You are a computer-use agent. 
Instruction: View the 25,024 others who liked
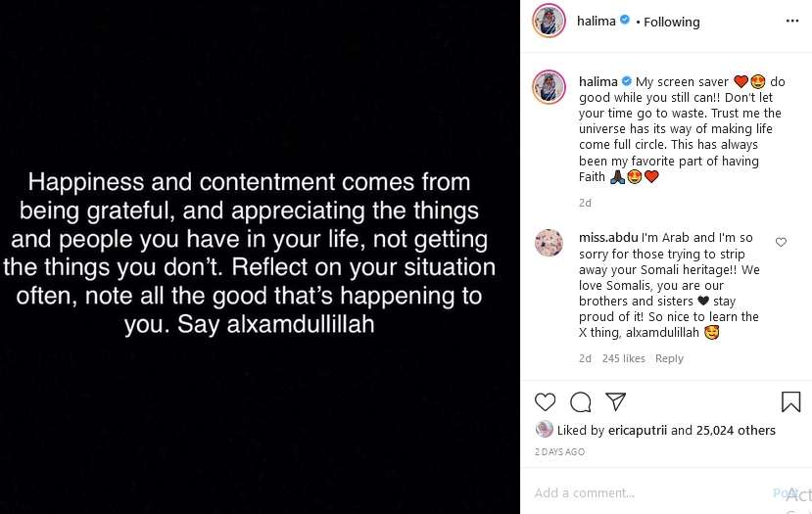click(x=736, y=430)
